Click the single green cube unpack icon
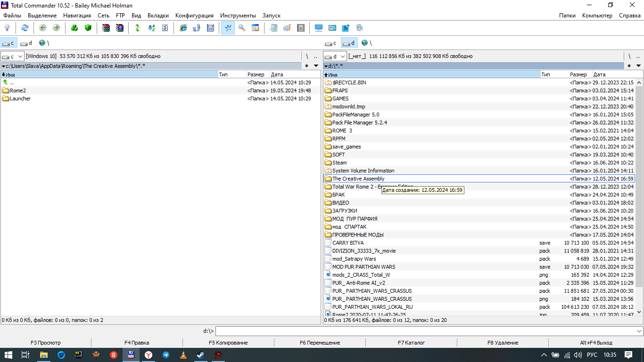Image resolution: width=644 pixels, height=362 pixels. coord(88,28)
